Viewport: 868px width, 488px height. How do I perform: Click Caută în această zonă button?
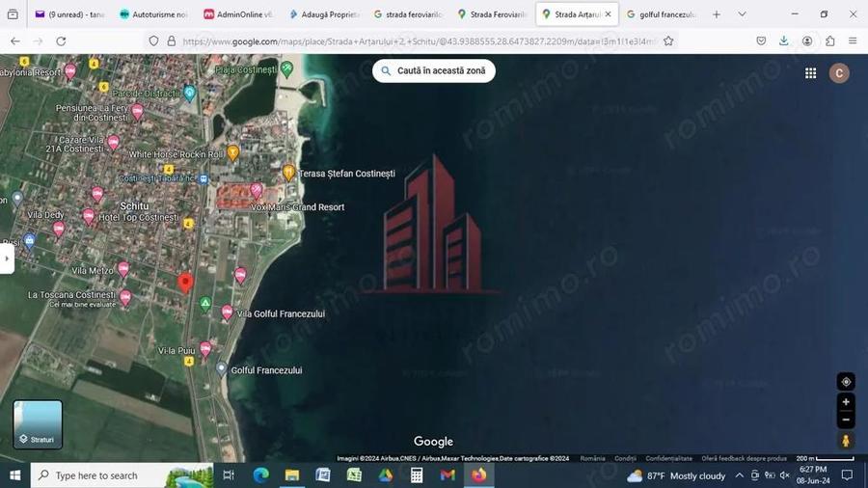point(434,70)
